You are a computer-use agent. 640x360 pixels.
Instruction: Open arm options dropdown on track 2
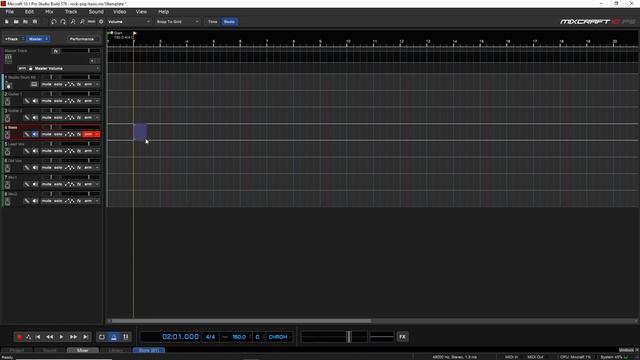point(97,101)
